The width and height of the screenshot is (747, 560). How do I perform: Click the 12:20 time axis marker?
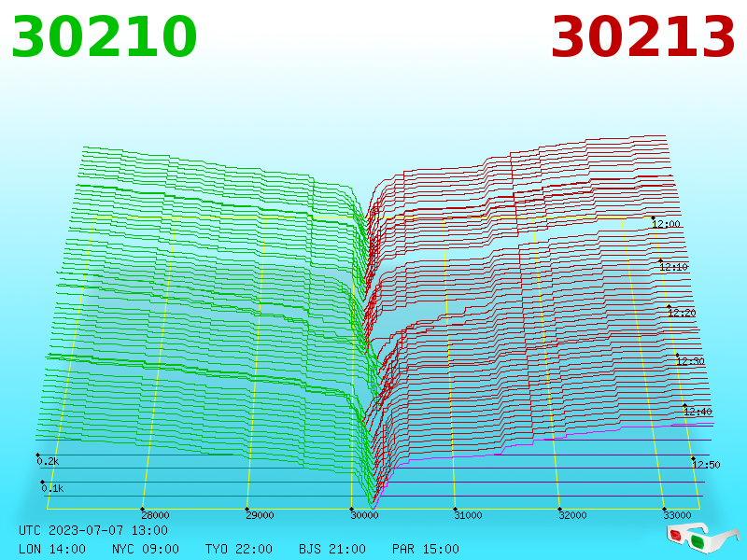[x=682, y=313]
